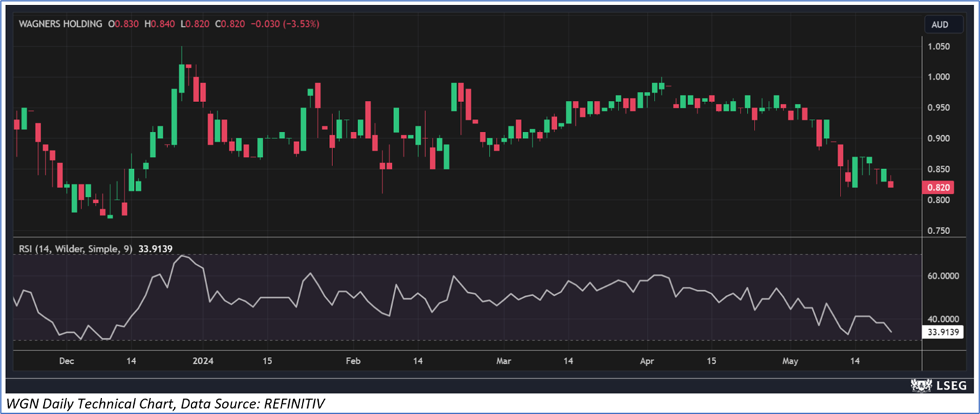Image resolution: width=980 pixels, height=414 pixels.
Task: Click the RSI (14, Wilder, Simple, 9) label
Action: 75,248
